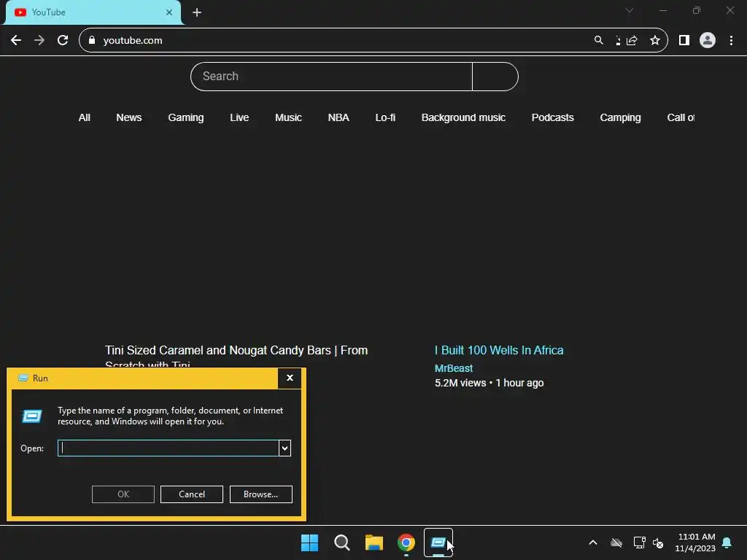Close the YouTube tab

pos(169,12)
